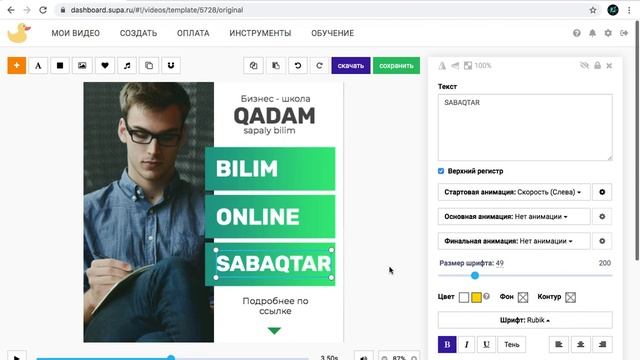The height and width of the screenshot is (360, 640).
Task: Open Стартовая анимация dropdown
Action: pos(514,192)
